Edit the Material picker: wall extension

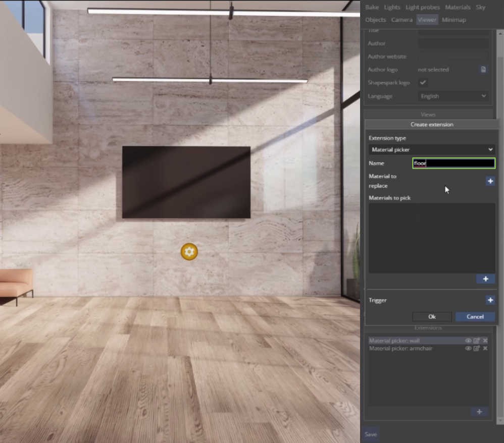pos(476,341)
